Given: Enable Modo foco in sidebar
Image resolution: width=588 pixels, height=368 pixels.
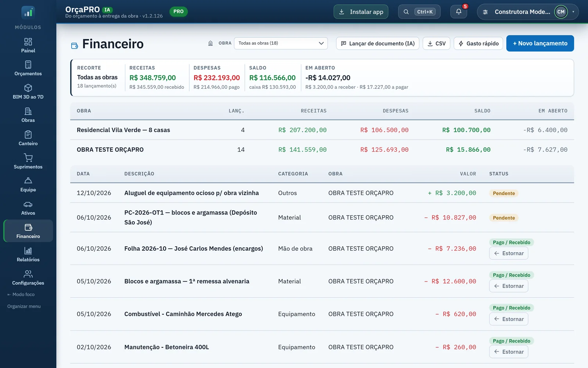Looking at the screenshot, I should [x=21, y=294].
